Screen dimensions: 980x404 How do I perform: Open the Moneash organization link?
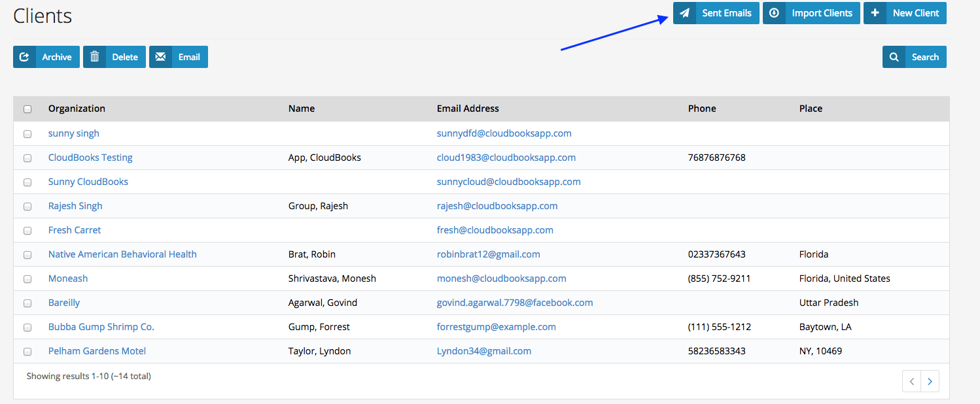[68, 278]
